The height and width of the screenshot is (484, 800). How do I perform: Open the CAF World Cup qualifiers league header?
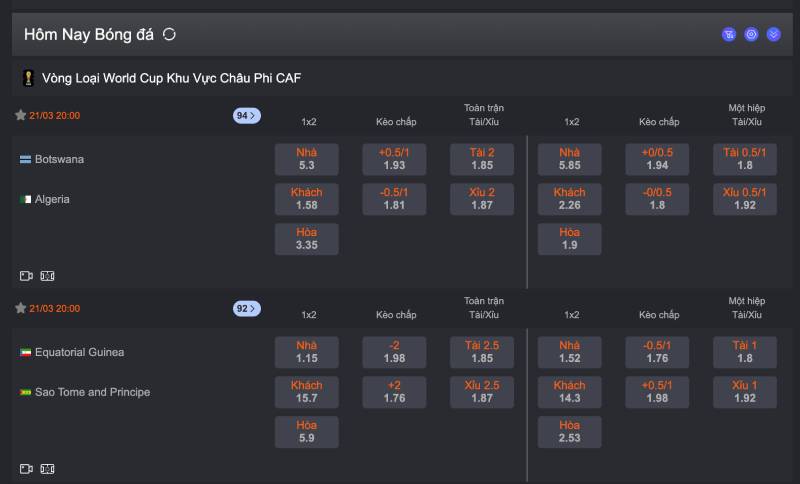coord(171,77)
